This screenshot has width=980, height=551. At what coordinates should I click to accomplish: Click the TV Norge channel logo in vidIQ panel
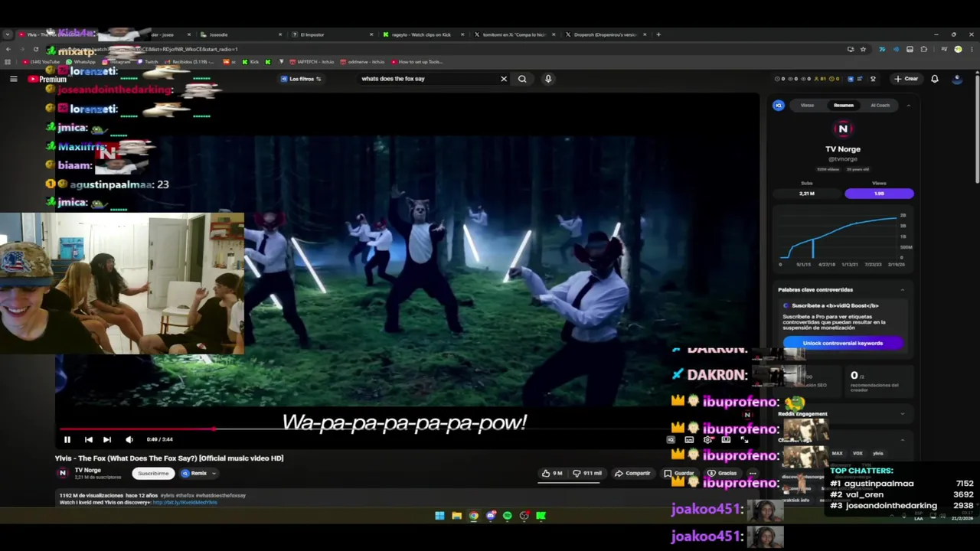843,129
